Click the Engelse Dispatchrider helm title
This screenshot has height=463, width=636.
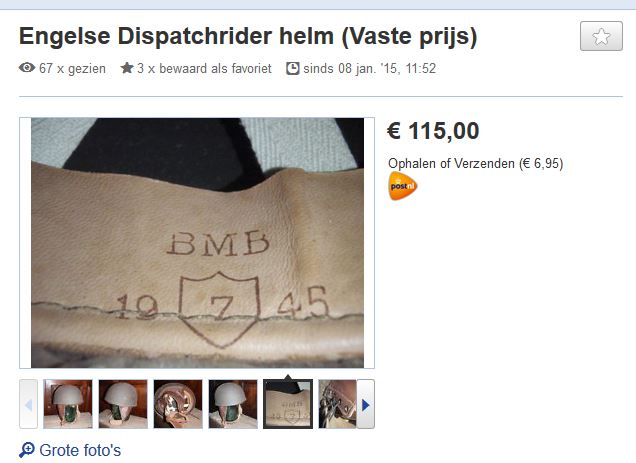pyautogui.click(x=248, y=36)
